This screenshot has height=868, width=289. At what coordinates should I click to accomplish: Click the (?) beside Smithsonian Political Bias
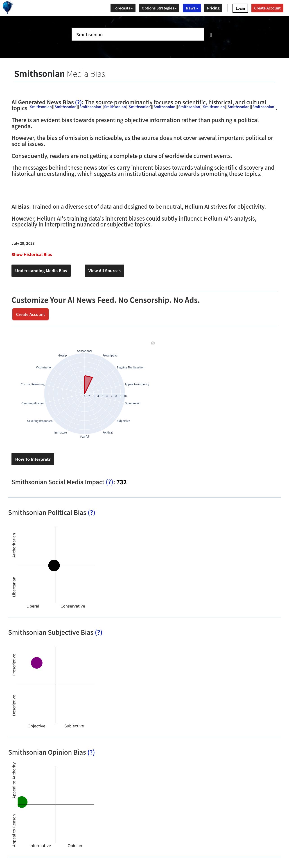[x=92, y=512]
